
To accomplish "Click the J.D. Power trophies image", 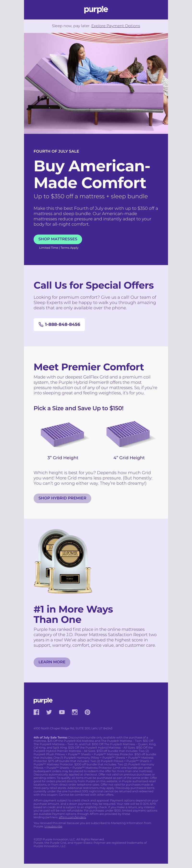I will (63, 561).
